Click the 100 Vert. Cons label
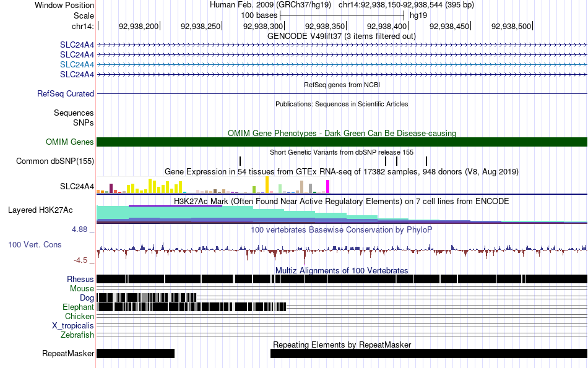588x368 pixels. coord(35,245)
